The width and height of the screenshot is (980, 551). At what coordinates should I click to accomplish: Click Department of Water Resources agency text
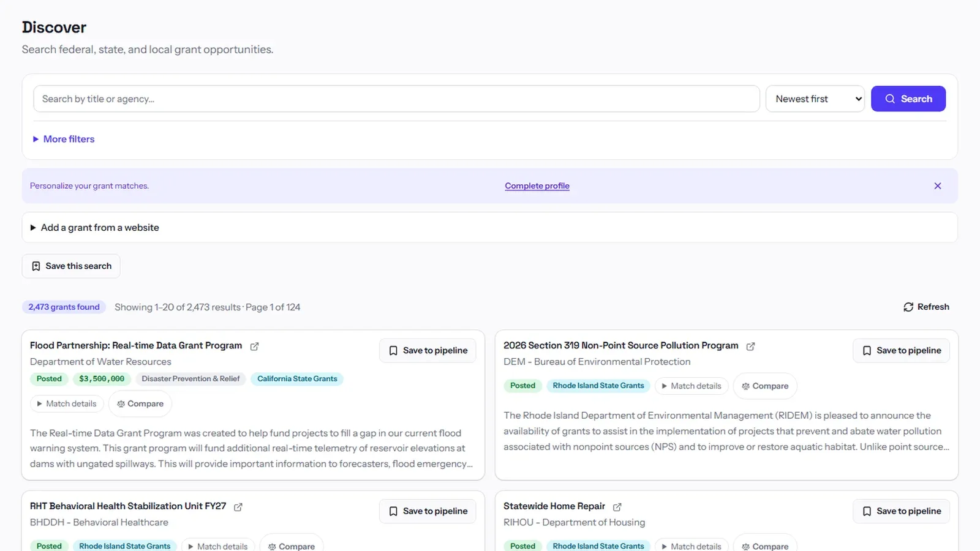(x=100, y=362)
